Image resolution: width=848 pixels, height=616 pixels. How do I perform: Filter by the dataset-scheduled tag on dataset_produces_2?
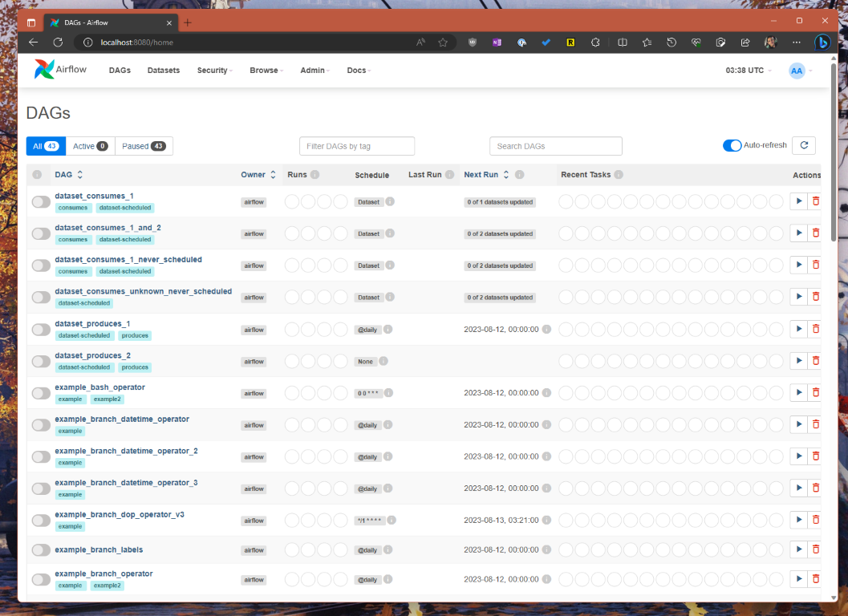84,367
